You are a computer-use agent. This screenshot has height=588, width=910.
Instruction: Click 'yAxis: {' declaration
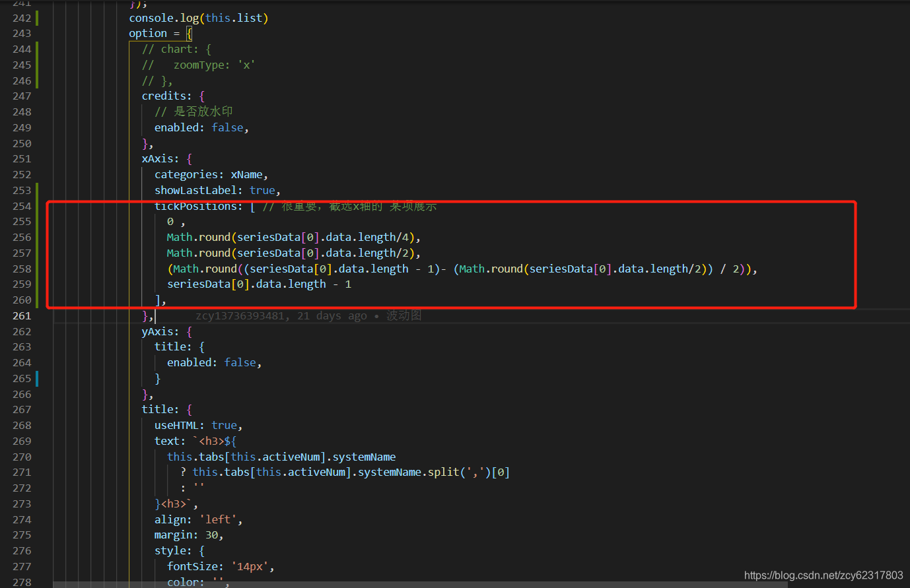166,331
